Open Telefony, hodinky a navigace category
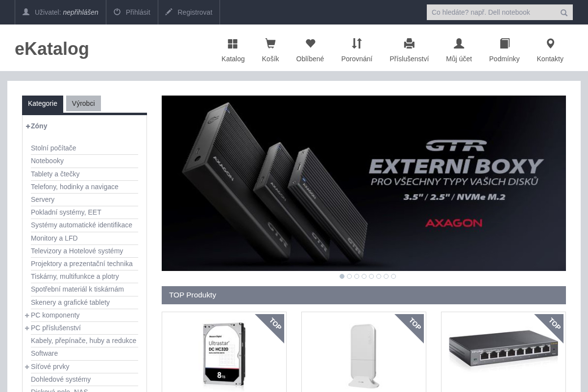Image resolution: width=588 pixels, height=392 pixels. (x=74, y=187)
